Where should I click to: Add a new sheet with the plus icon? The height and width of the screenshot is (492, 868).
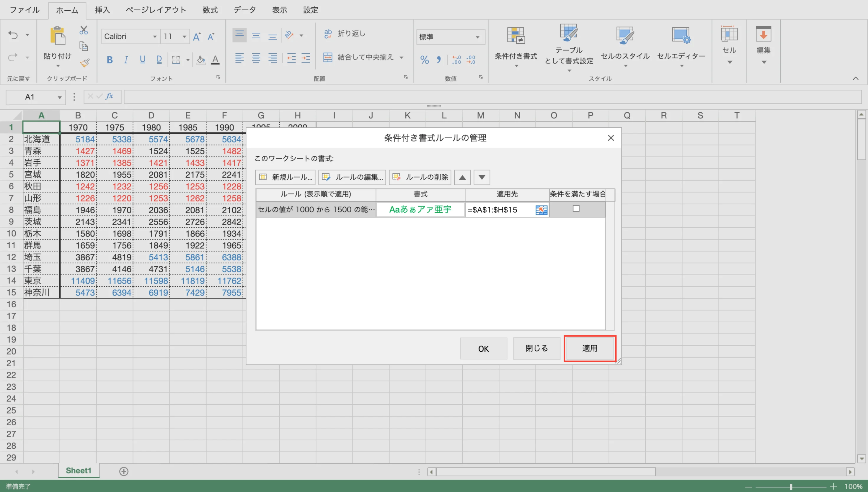pyautogui.click(x=124, y=471)
